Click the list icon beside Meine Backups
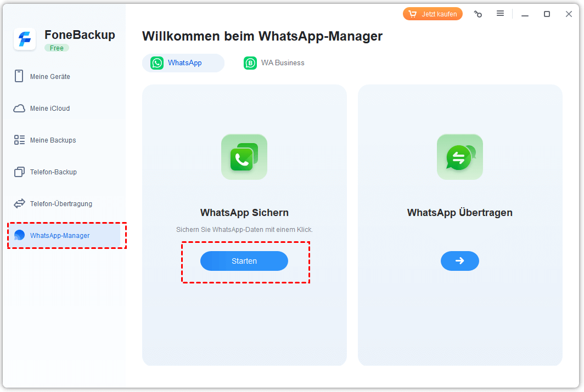 point(19,140)
